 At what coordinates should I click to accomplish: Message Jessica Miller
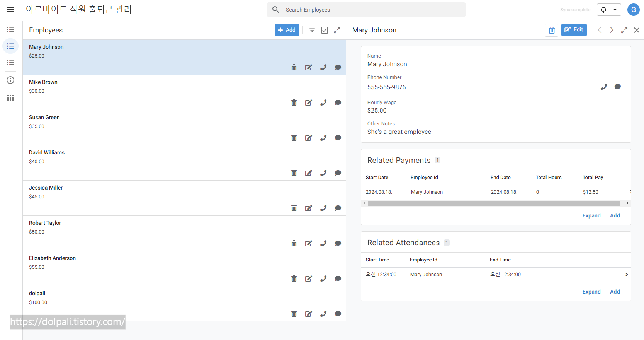(338, 208)
